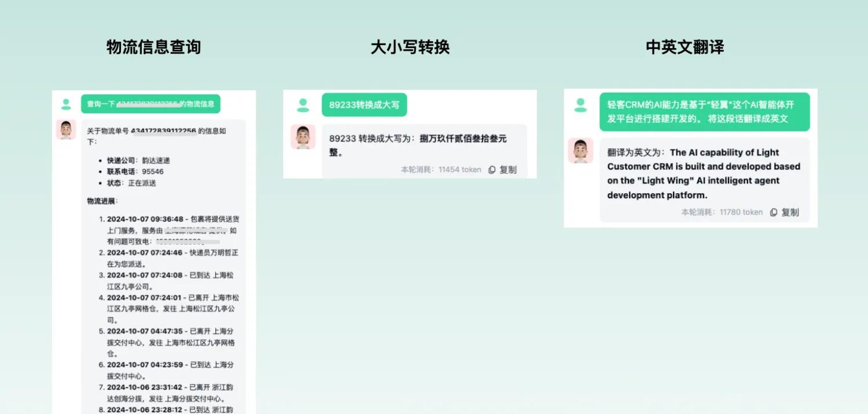Click the heading 大小写转换

[x=410, y=47]
